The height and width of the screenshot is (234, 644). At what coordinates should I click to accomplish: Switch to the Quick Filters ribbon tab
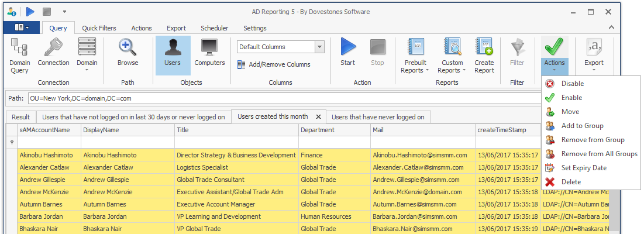pos(99,28)
